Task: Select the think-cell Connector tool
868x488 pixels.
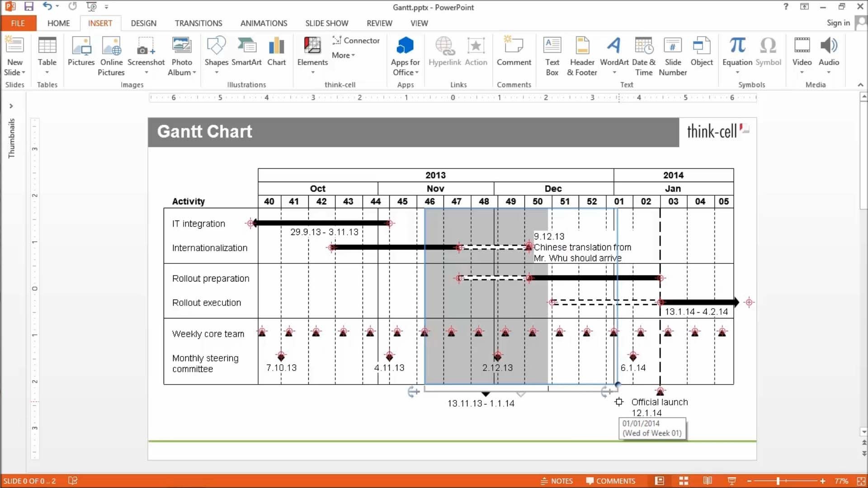Action: (356, 41)
